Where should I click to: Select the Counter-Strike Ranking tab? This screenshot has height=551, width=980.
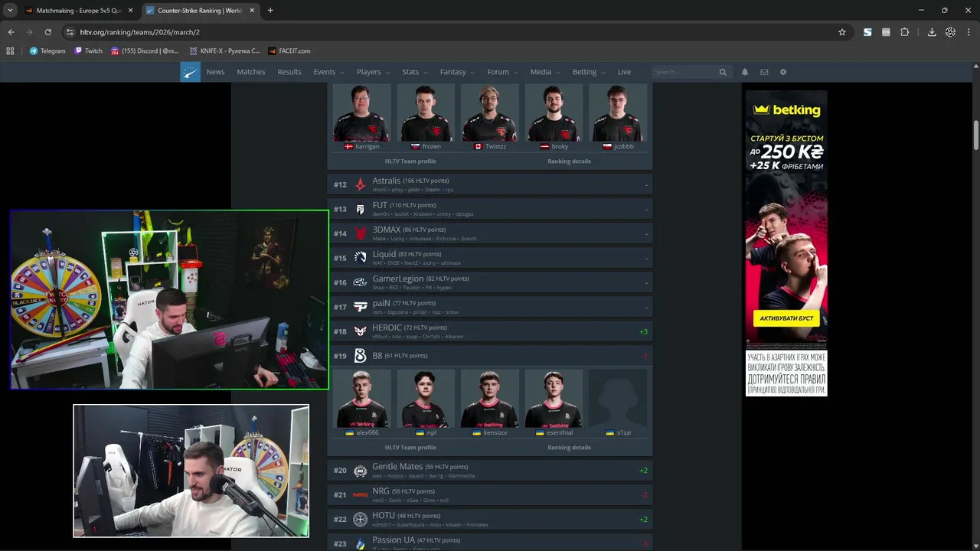pyautogui.click(x=199, y=11)
